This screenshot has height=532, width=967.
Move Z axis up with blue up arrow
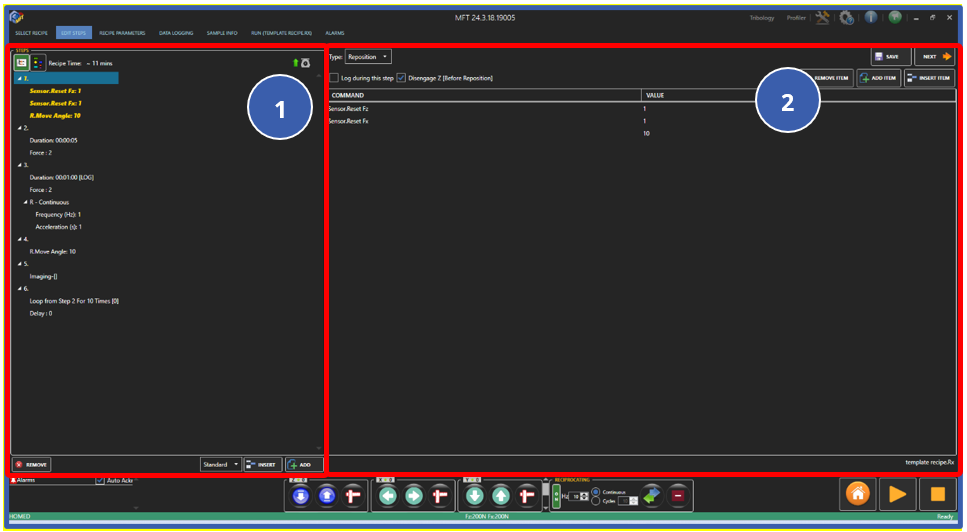[327, 496]
